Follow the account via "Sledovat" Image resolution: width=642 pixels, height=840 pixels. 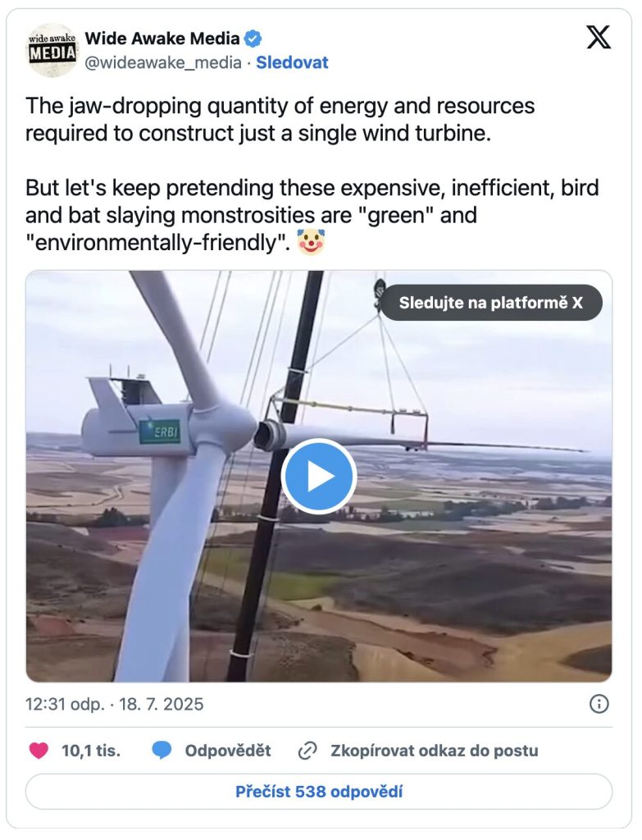[x=292, y=62]
